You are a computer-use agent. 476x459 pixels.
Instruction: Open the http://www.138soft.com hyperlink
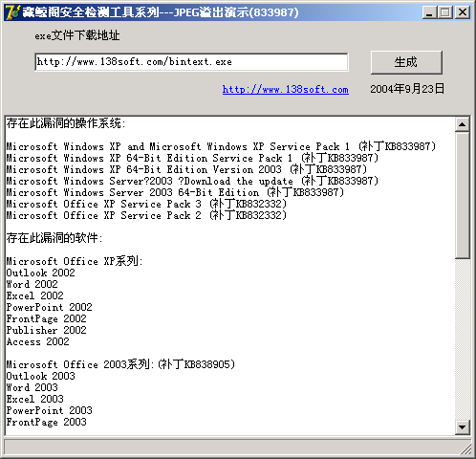click(x=285, y=90)
